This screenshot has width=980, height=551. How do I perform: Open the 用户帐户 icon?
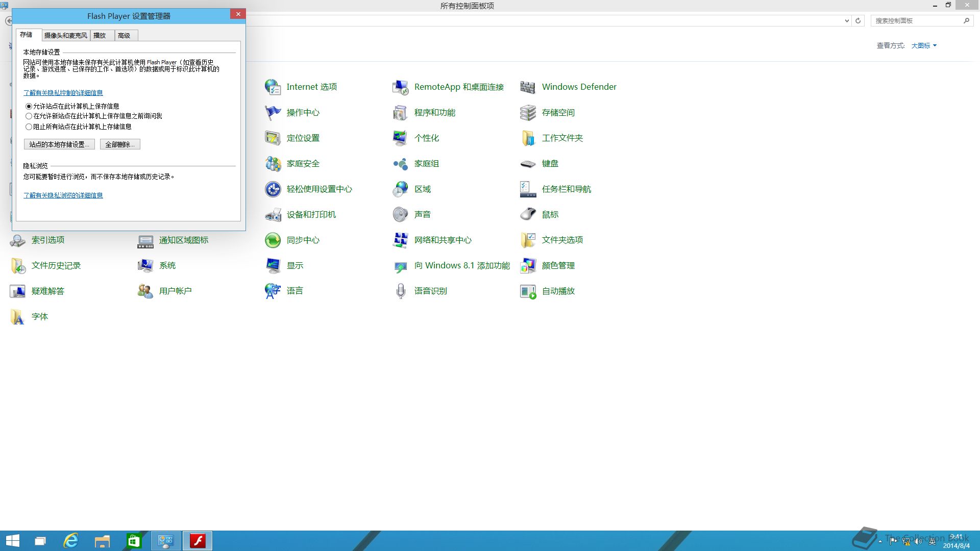[145, 291]
